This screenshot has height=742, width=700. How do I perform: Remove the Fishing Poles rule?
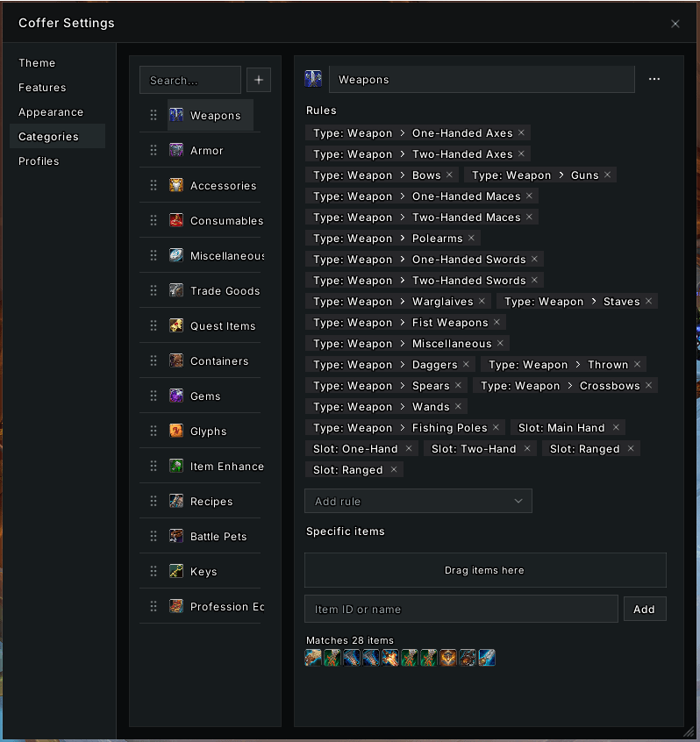pos(496,427)
